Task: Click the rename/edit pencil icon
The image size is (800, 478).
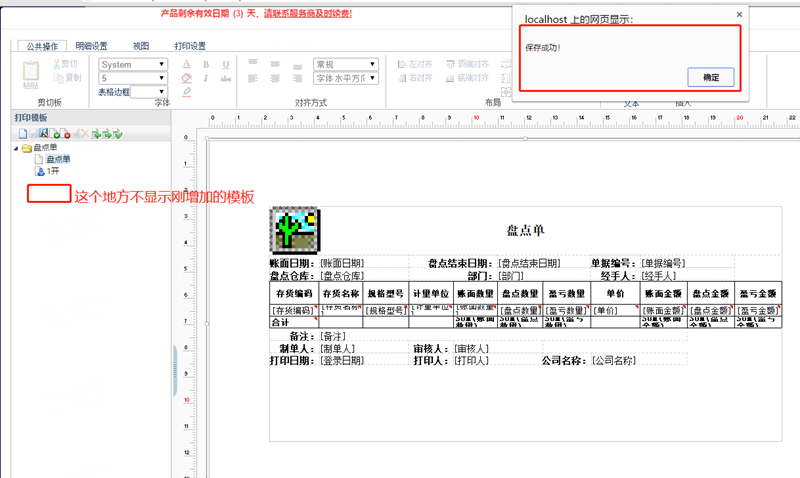Action: (x=76, y=134)
